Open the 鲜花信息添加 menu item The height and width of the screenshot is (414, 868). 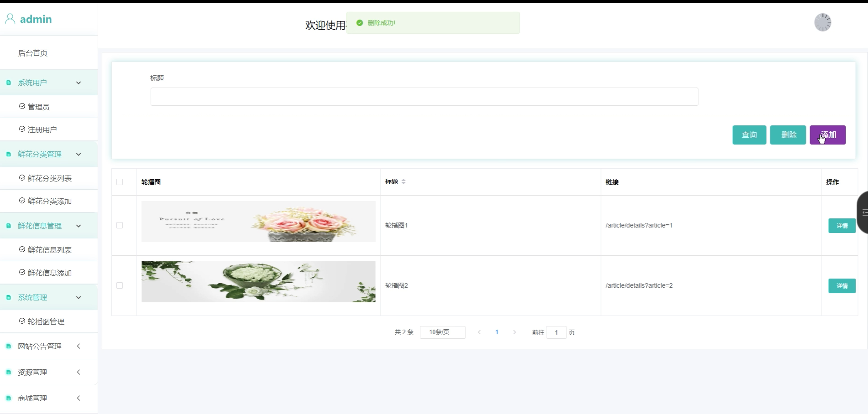(x=49, y=273)
